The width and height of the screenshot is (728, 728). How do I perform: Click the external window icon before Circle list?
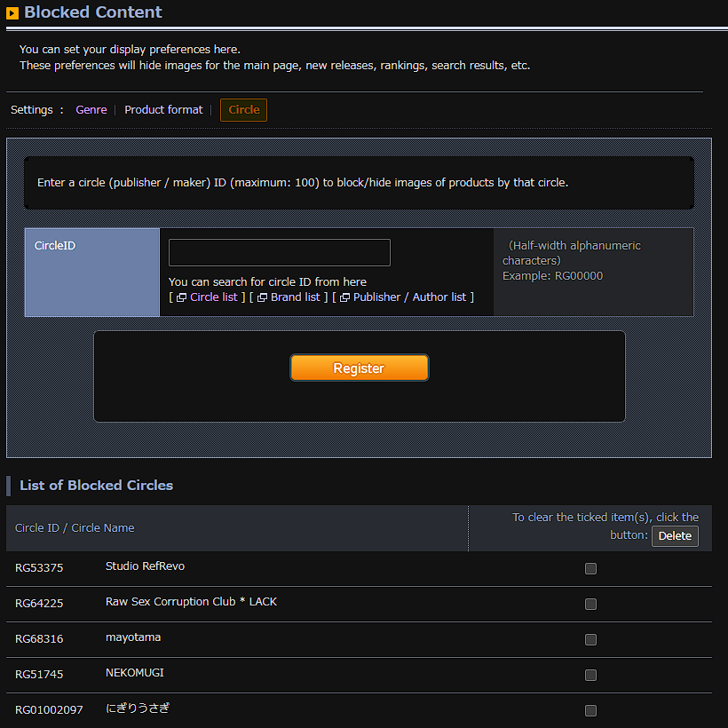pos(181,297)
